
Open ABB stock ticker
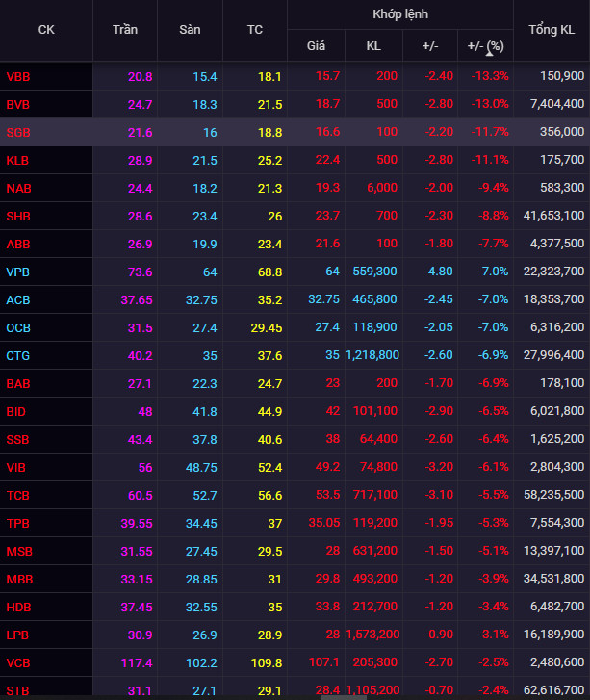click(18, 245)
